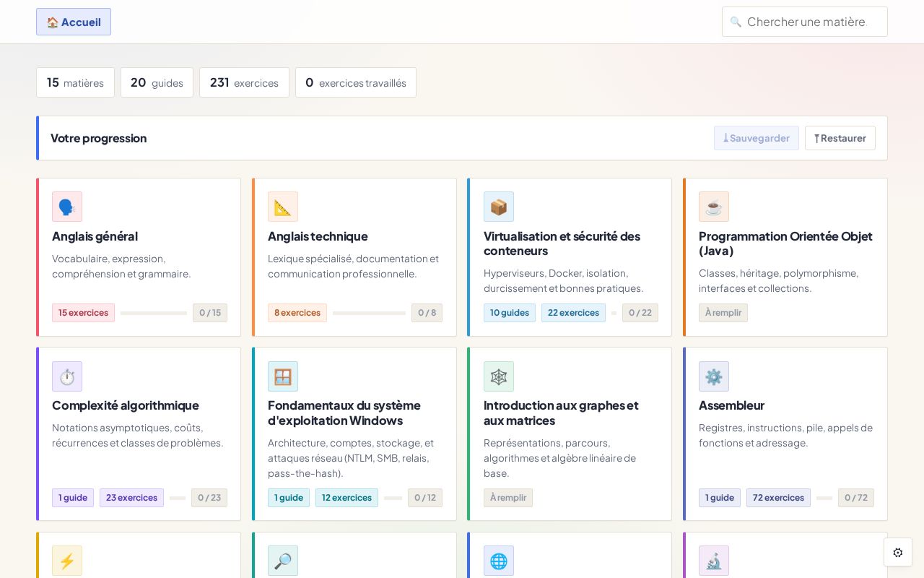Click the 15 exercices tag on Anglais général
Screen dimensions: 924x578
83,313
